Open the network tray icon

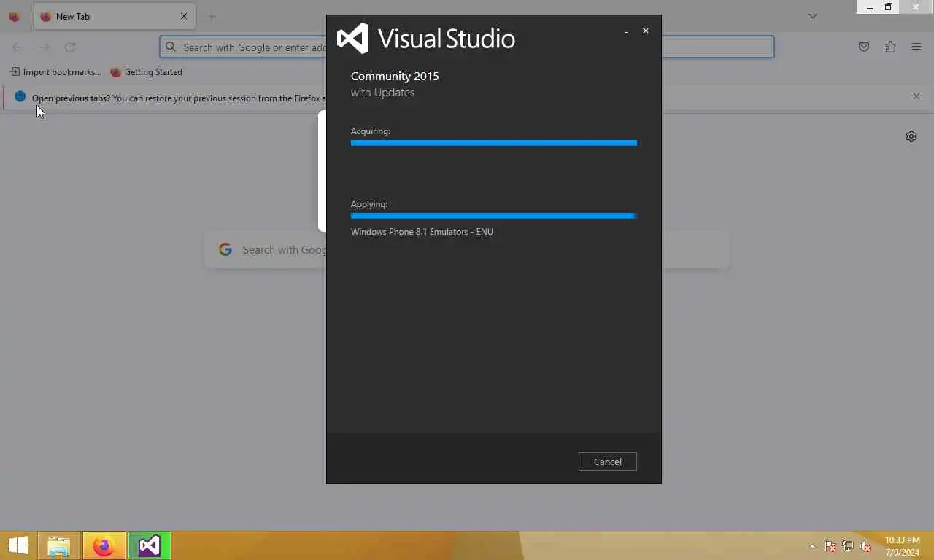coord(848,546)
